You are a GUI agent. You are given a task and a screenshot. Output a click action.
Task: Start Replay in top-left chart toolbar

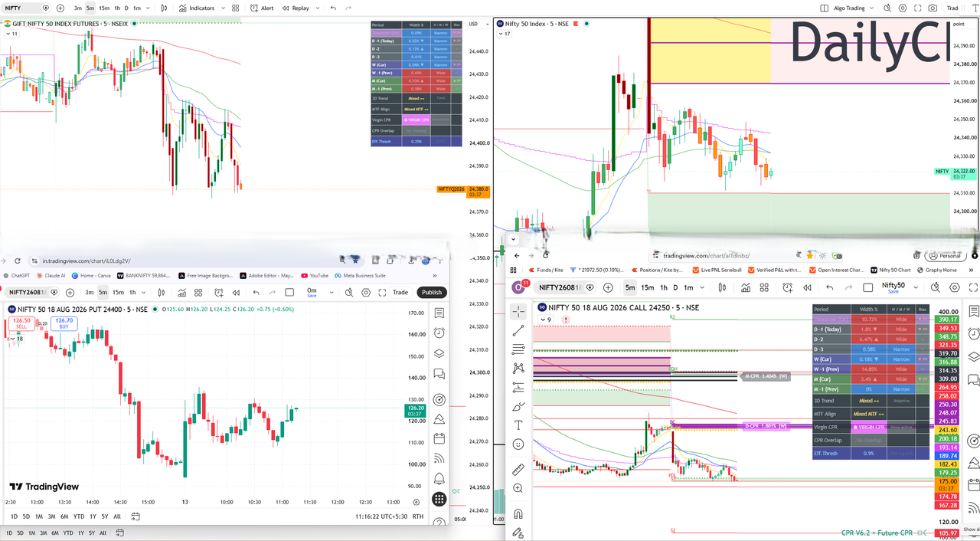click(x=295, y=8)
